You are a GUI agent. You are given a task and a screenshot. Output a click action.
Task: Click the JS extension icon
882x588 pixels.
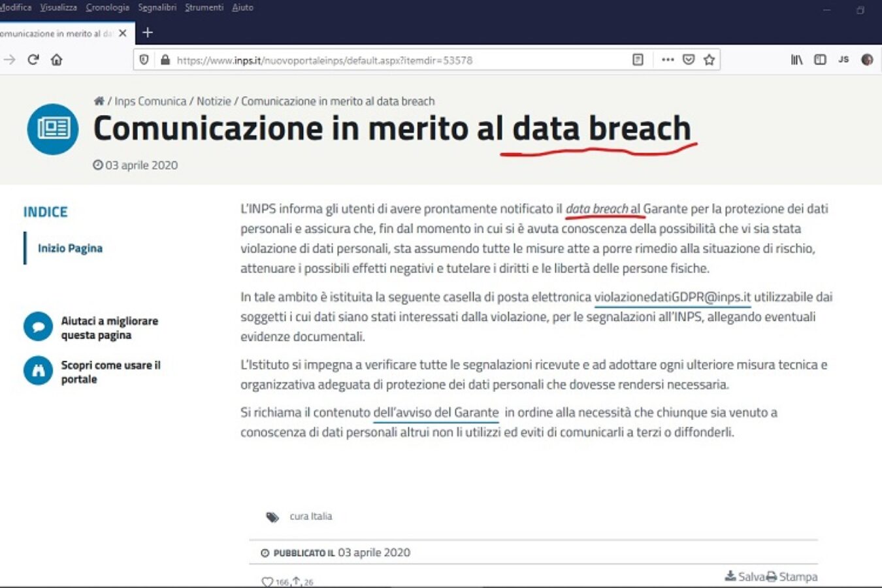coord(843,59)
